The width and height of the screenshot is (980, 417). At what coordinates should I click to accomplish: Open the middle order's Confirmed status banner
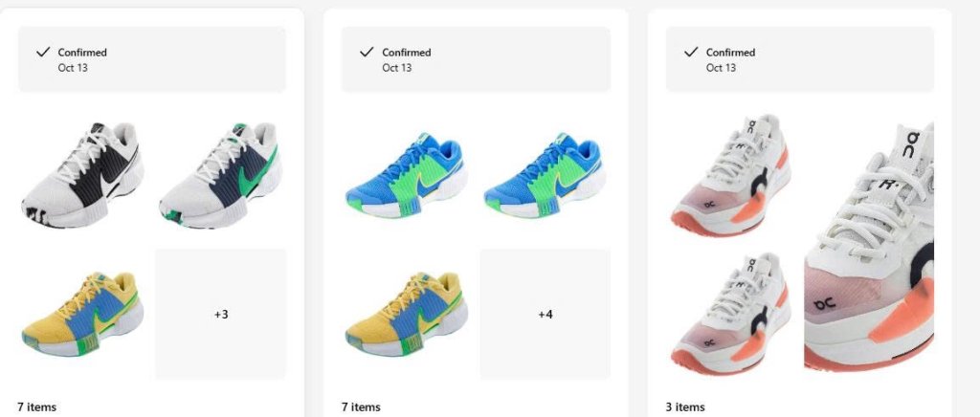click(x=476, y=59)
